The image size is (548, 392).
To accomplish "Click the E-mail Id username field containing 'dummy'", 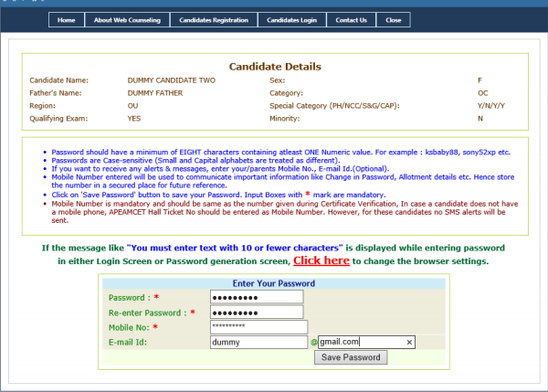I will click(258, 343).
